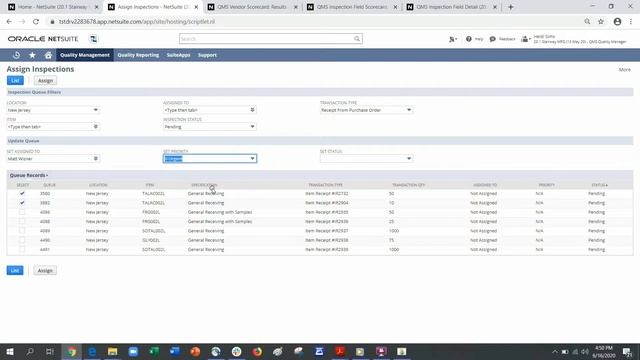640x360 pixels.
Task: Open Windows taskbar search
Action: coord(30,351)
